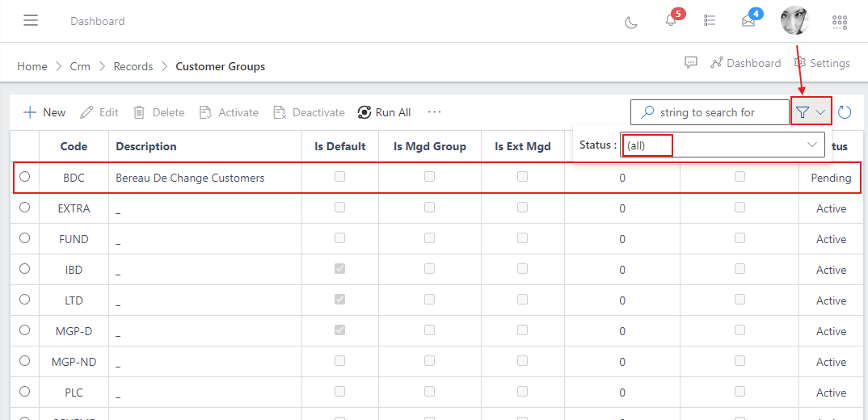Open the Status filter combo box
Viewport: 868px width, 420px height.
click(x=723, y=145)
